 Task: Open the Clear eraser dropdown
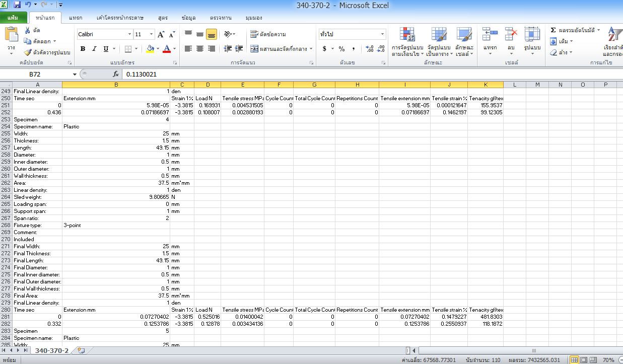click(x=561, y=52)
